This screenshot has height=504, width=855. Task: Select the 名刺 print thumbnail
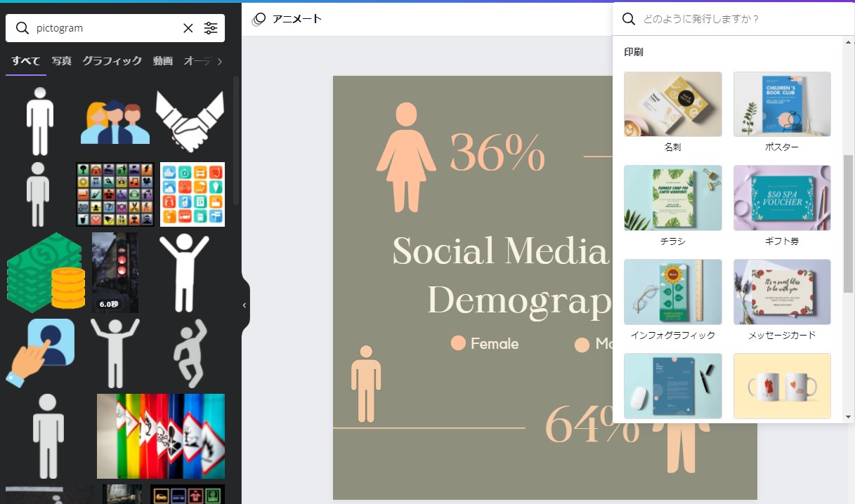(673, 104)
